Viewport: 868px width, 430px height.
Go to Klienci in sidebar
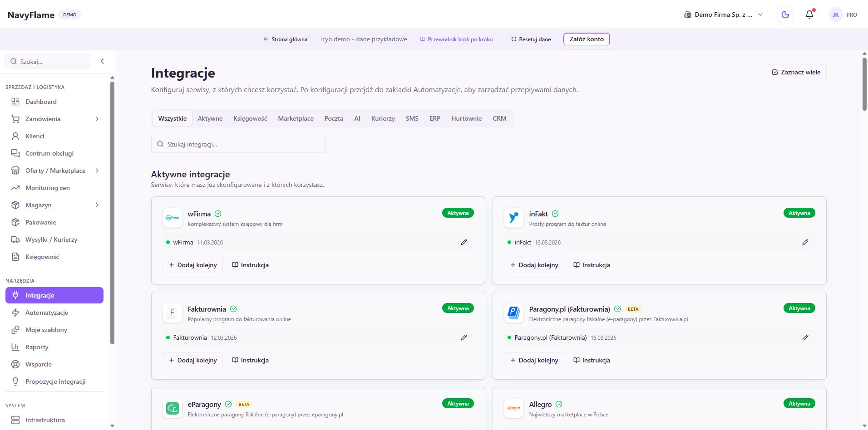coord(54,136)
